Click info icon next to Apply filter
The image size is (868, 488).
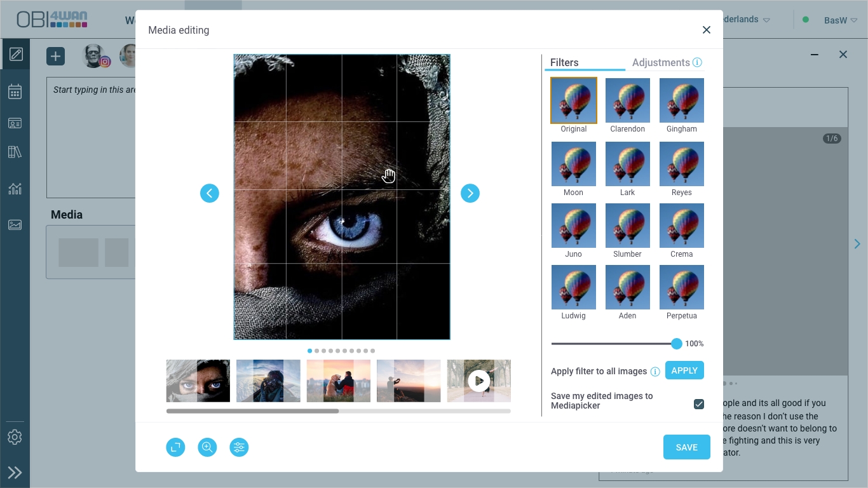click(x=655, y=372)
